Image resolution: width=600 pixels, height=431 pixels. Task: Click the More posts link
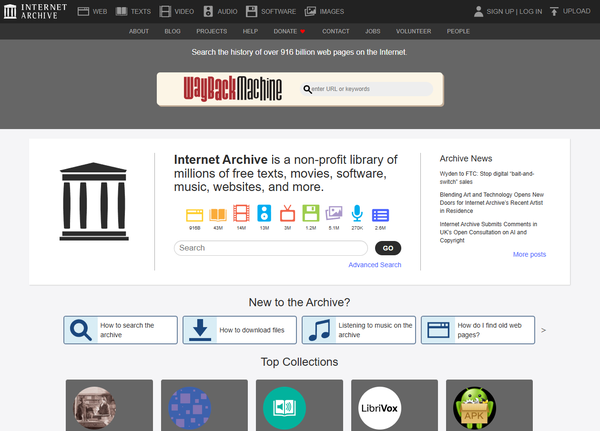point(529,254)
